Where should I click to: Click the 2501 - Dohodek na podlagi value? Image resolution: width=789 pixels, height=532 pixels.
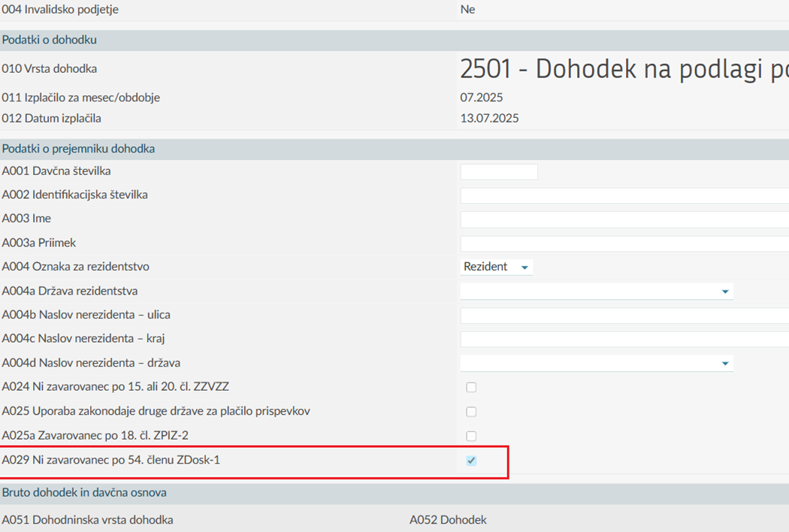click(x=624, y=69)
